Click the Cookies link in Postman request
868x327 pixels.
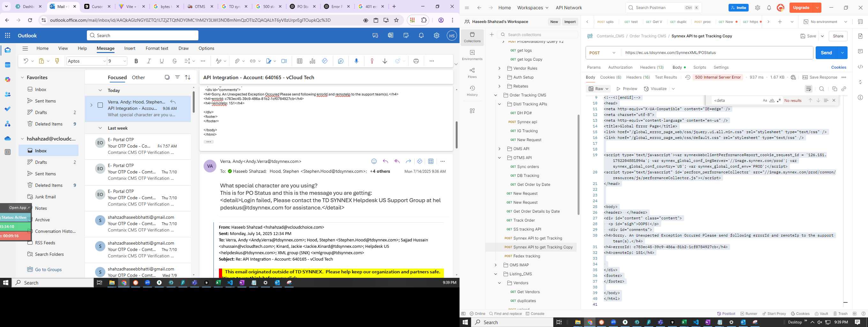pos(838,67)
